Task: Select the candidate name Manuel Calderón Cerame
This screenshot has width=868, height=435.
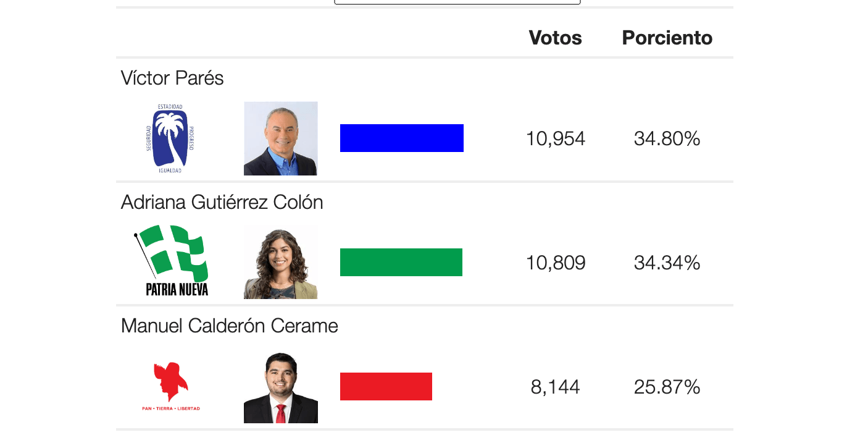Action: point(229,326)
